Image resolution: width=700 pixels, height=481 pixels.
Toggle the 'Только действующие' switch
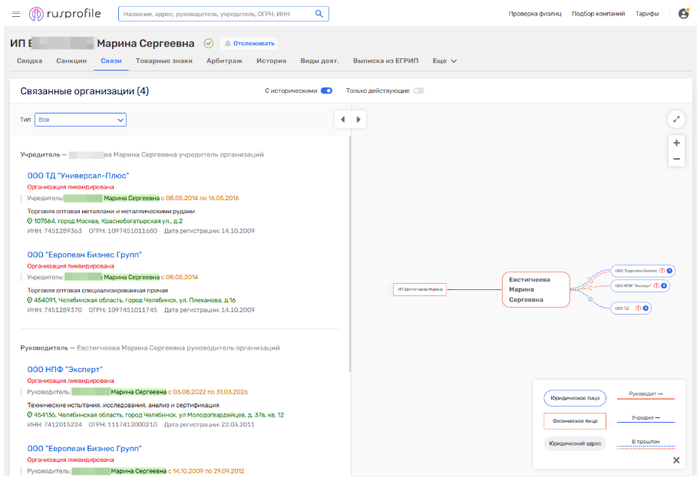coord(418,91)
